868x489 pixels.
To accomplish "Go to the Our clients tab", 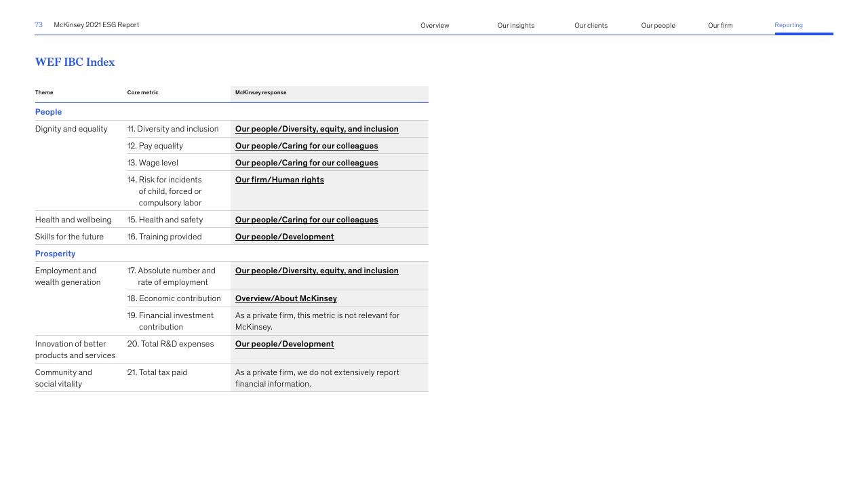I will click(x=591, y=26).
